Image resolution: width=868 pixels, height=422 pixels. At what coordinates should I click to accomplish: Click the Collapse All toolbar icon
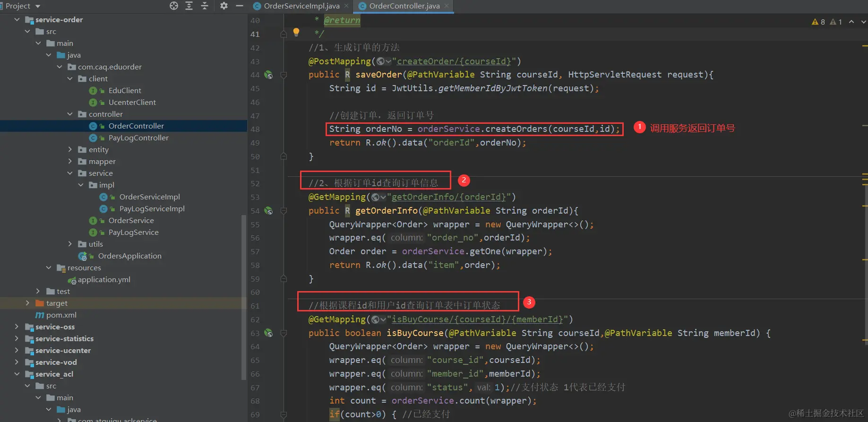(x=205, y=6)
